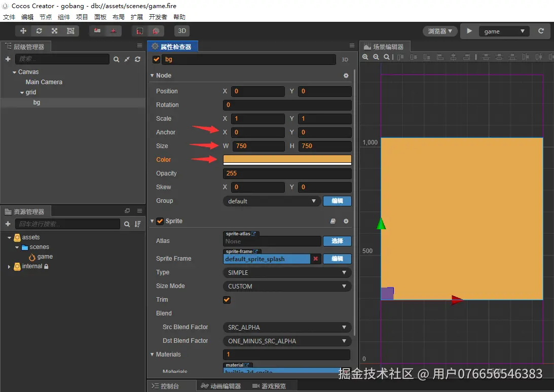Refresh the preview with the reload icon
The height and width of the screenshot is (392, 554).
pyautogui.click(x=541, y=31)
